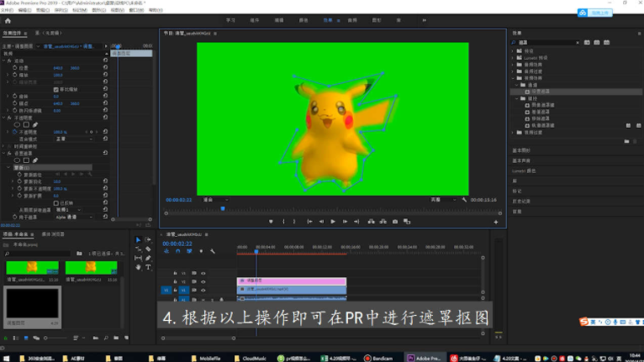Select the Hand tool
Image resolution: width=644 pixels, height=362 pixels.
[x=138, y=267]
